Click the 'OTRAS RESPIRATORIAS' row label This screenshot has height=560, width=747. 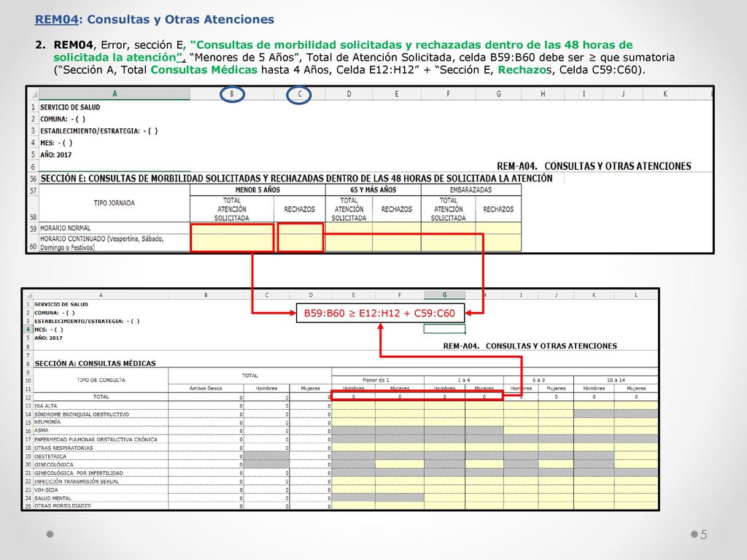[x=63, y=448]
